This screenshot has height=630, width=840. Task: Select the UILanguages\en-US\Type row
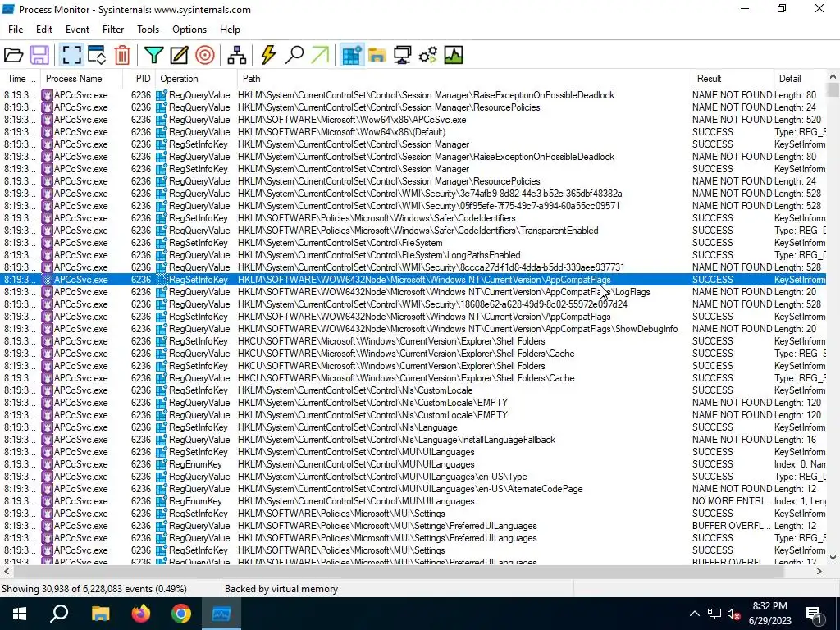pos(413,477)
